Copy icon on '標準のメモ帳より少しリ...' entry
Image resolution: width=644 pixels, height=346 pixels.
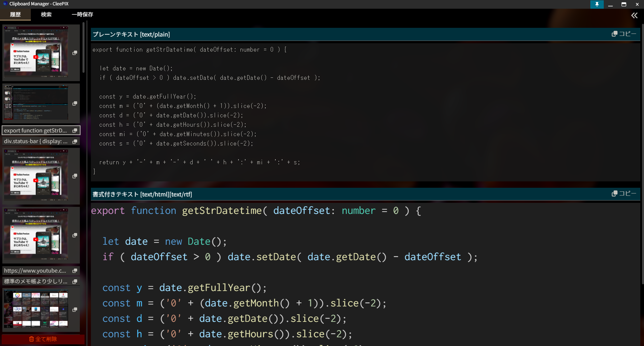pyautogui.click(x=75, y=281)
